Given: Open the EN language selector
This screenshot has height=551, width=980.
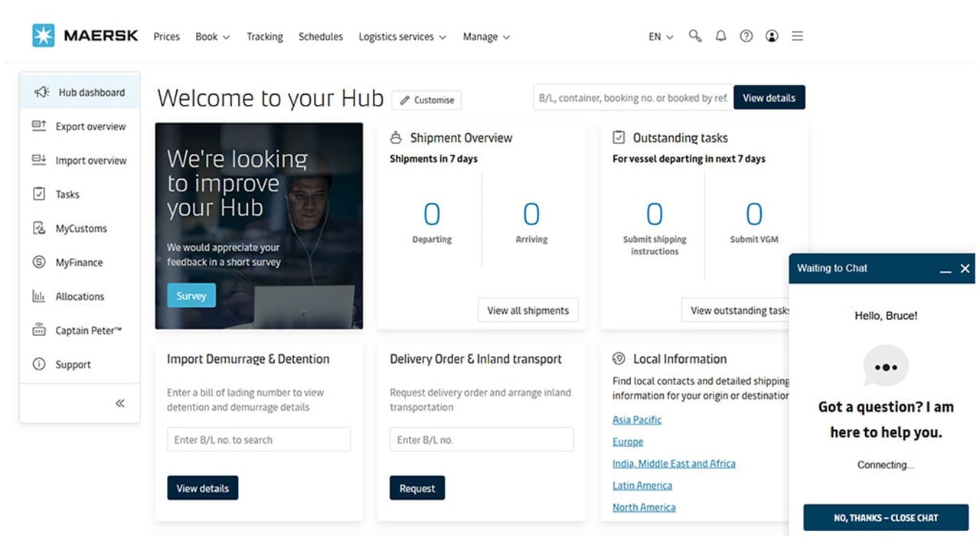Looking at the screenshot, I should 661,37.
